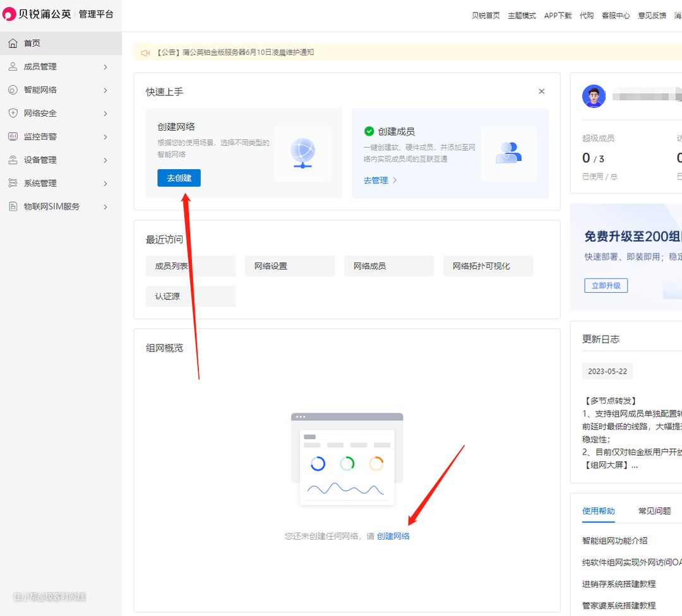Screen dimensions: 682x616
Task: Click the home icon in sidebar
Action: click(13, 44)
